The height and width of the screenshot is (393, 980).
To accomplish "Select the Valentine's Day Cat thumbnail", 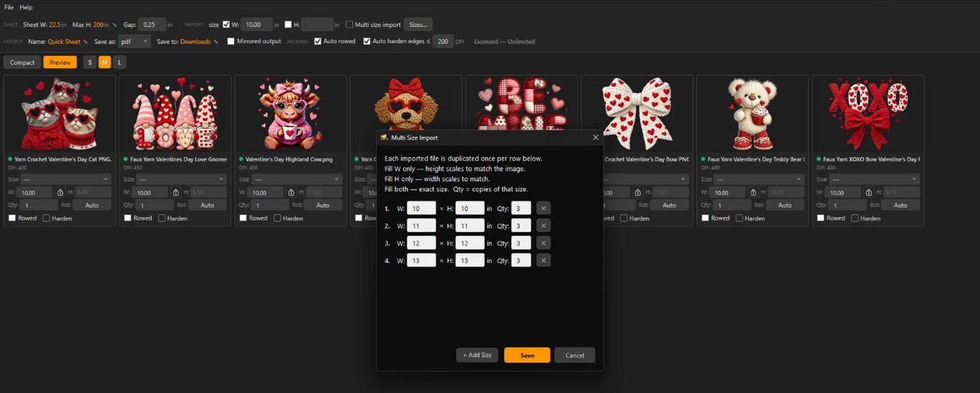I will 59,114.
